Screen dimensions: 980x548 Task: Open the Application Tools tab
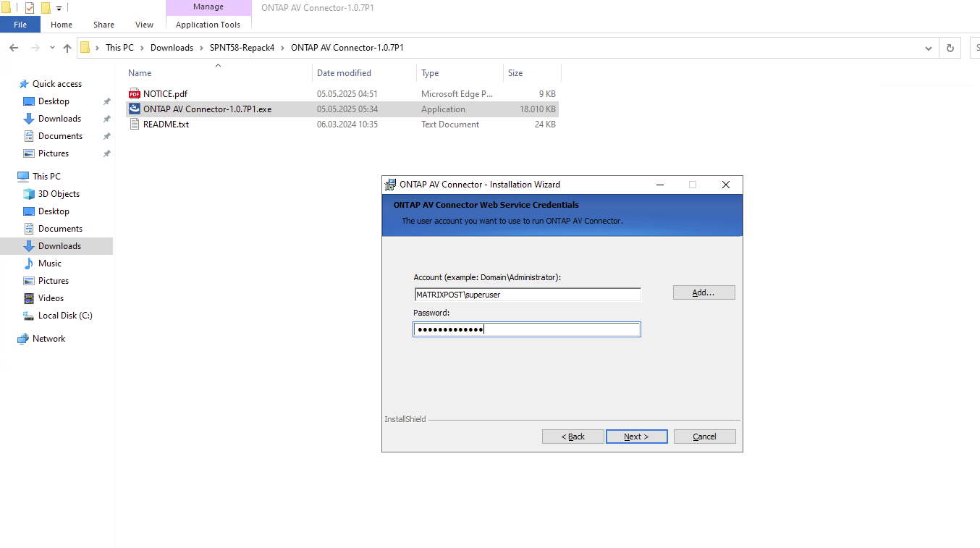(208, 25)
